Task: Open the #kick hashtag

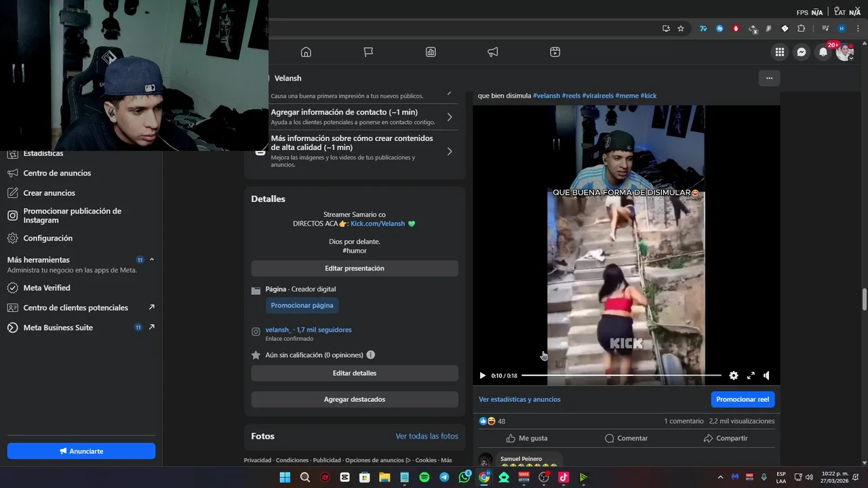Action: [x=648, y=96]
